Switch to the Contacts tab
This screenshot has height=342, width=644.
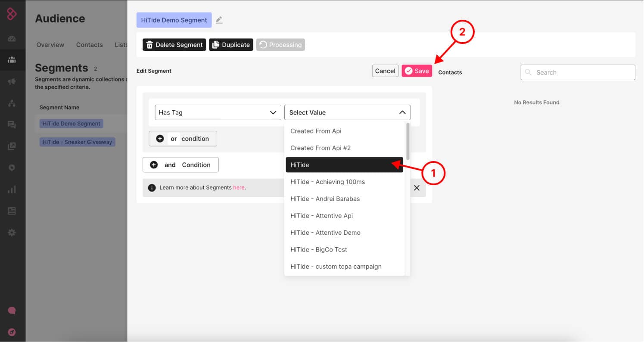tap(90, 45)
